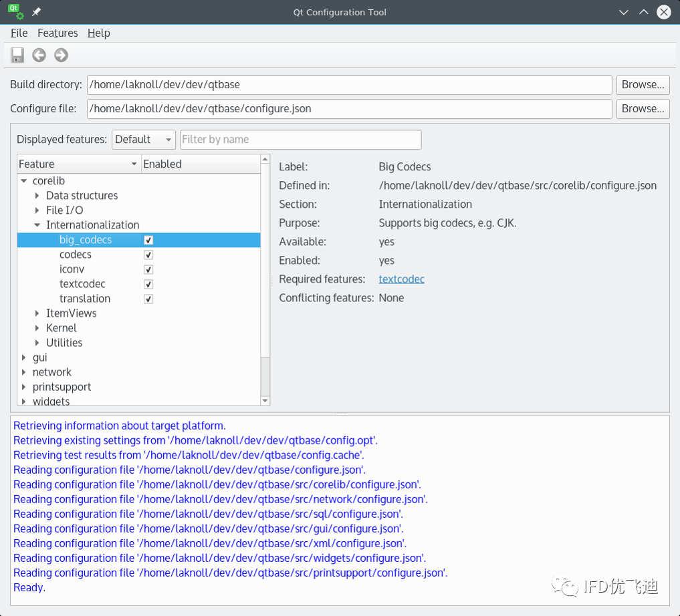Uncheck the big_codecs checkbox

click(x=148, y=240)
